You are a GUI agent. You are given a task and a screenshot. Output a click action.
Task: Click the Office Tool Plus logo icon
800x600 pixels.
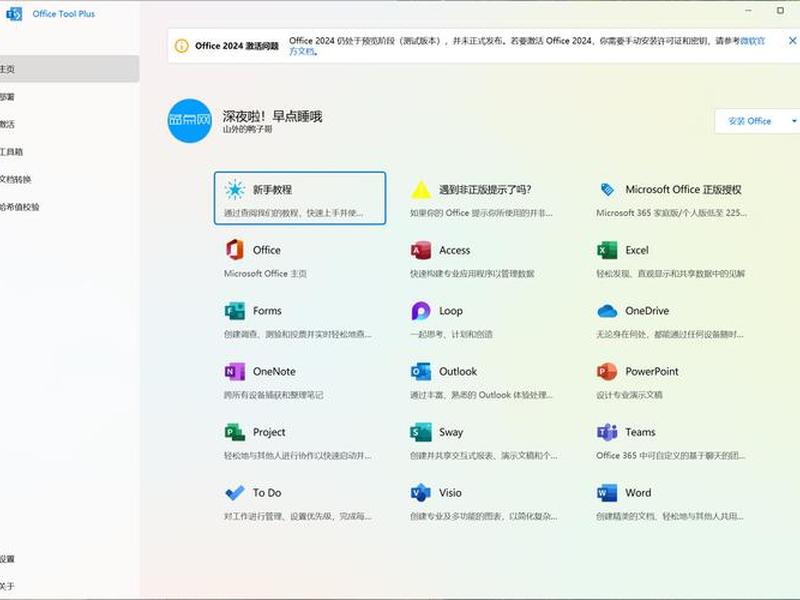[14, 14]
